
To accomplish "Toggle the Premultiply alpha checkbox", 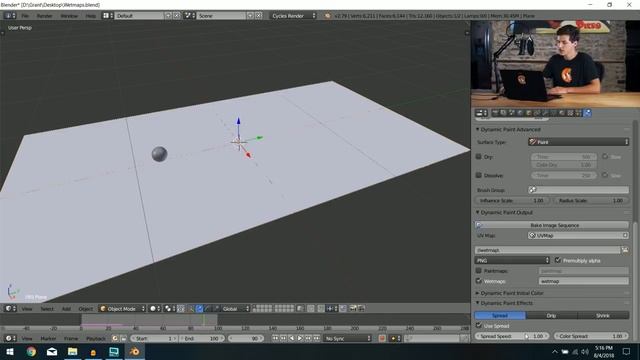I will (558, 260).
